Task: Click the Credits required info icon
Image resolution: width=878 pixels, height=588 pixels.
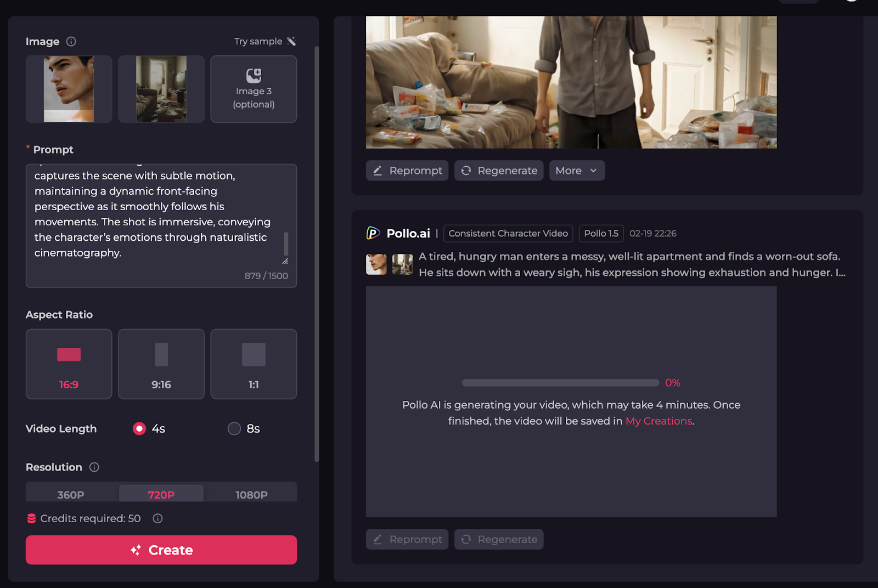Action: 157,518
